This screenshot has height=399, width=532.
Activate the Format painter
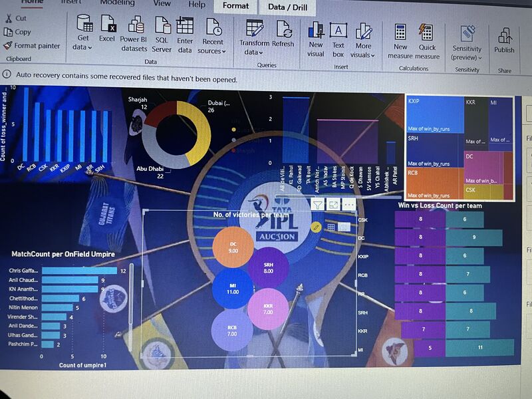(x=31, y=45)
